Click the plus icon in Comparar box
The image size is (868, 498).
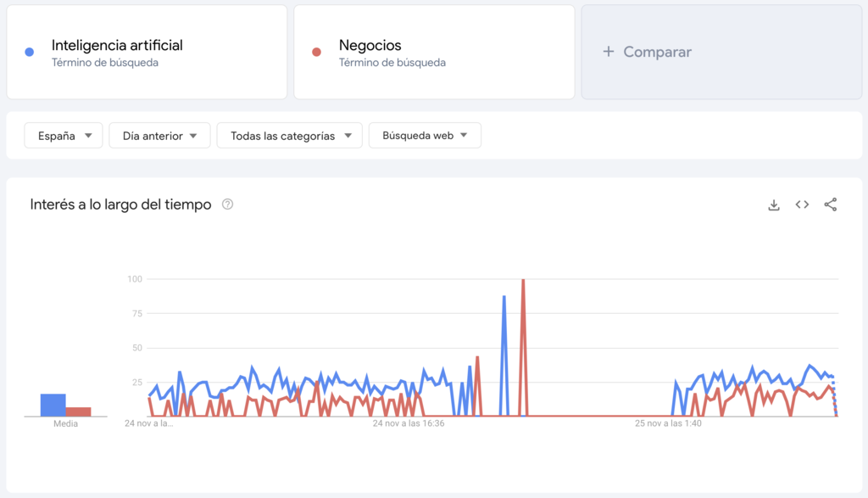coord(608,52)
